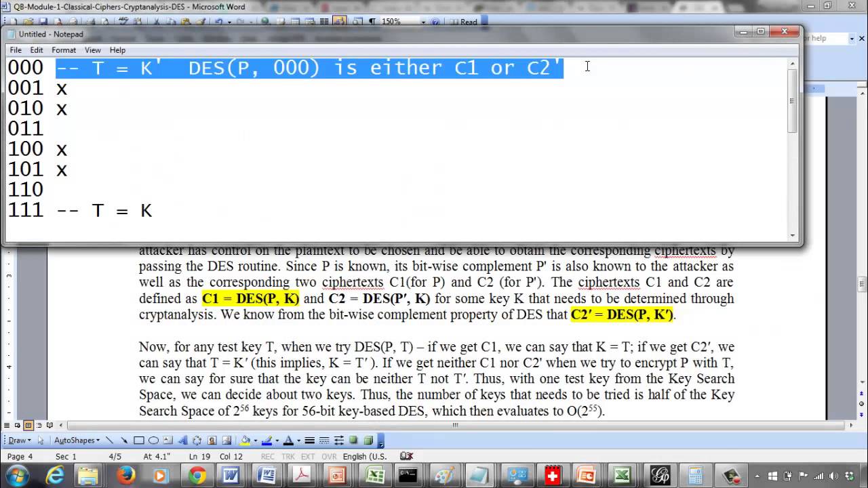The height and width of the screenshot is (488, 868).
Task: Open the 150% zoom dropdown
Action: (x=423, y=22)
